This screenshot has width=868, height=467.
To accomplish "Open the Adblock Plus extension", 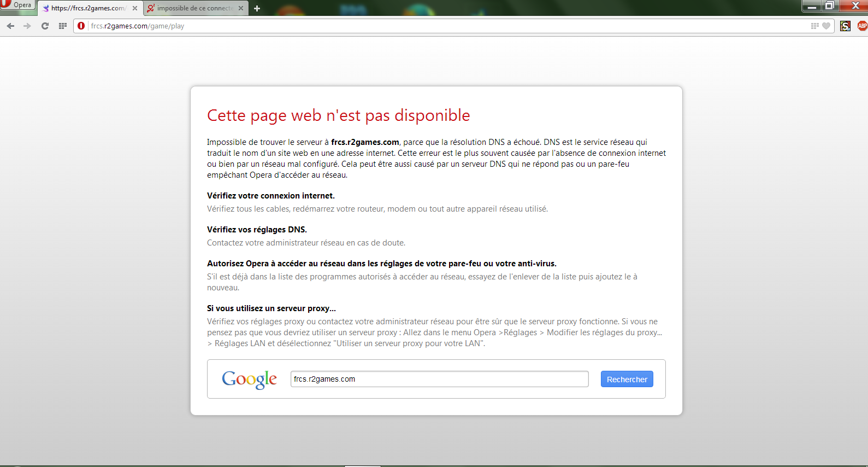I will pos(862,26).
